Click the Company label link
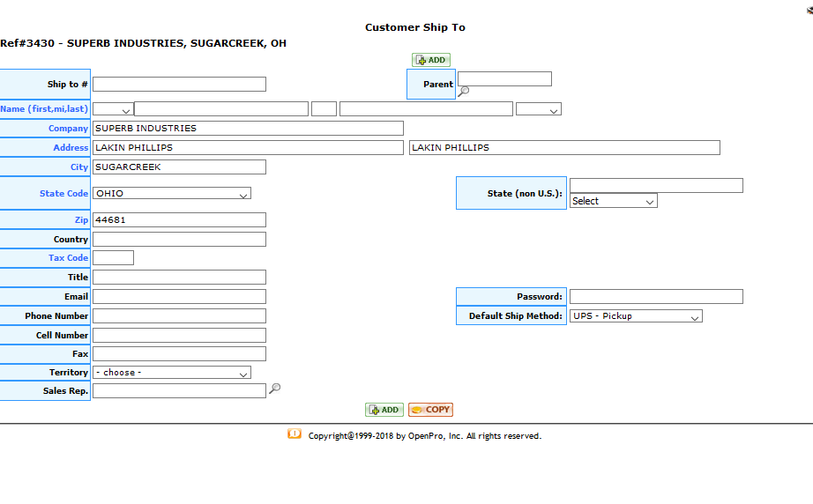The height and width of the screenshot is (504, 813). click(x=68, y=129)
